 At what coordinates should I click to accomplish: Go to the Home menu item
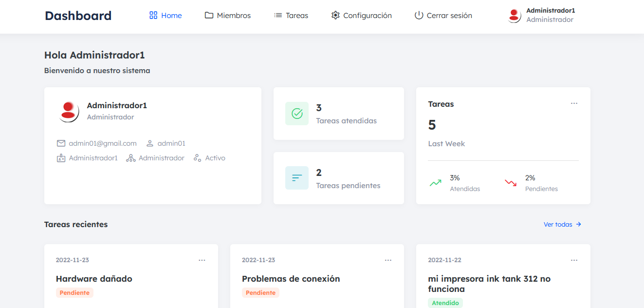coord(166,16)
